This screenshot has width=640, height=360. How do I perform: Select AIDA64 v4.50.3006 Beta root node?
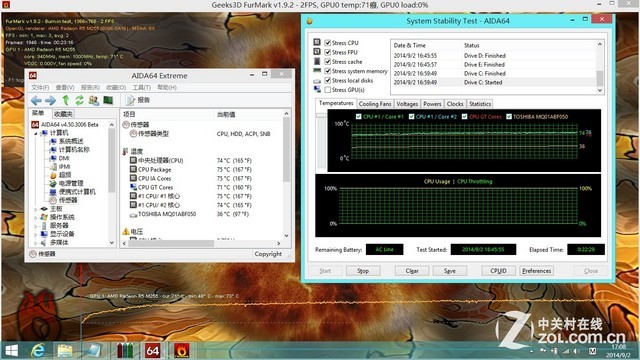point(70,124)
